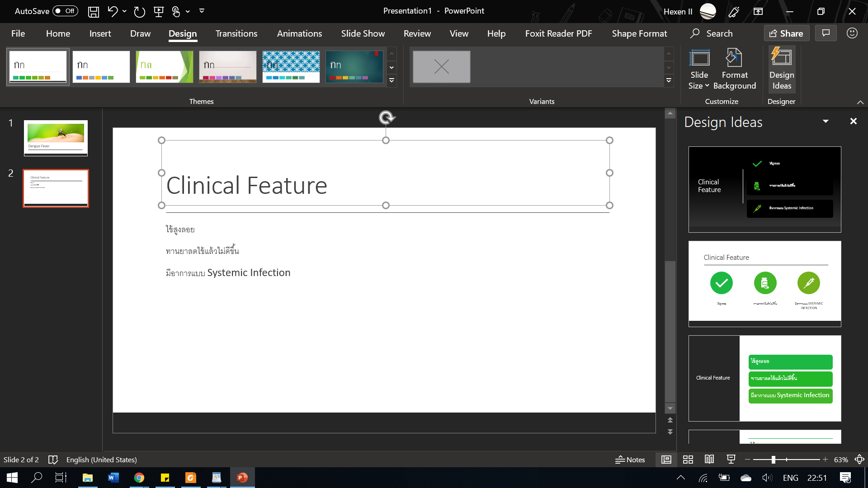Image resolution: width=868 pixels, height=488 pixels.
Task: Start Slide Show from status bar icon
Action: coord(731,460)
